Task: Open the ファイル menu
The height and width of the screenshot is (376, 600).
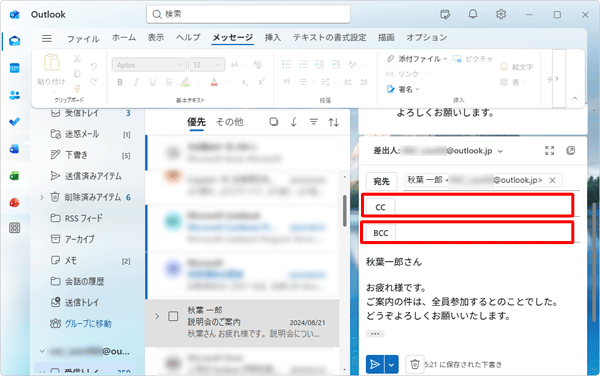Action: [x=83, y=39]
